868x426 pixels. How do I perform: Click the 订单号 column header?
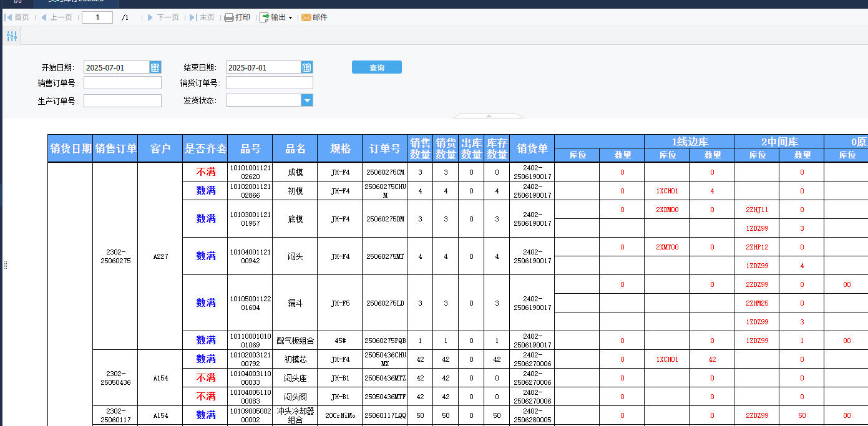click(x=385, y=148)
